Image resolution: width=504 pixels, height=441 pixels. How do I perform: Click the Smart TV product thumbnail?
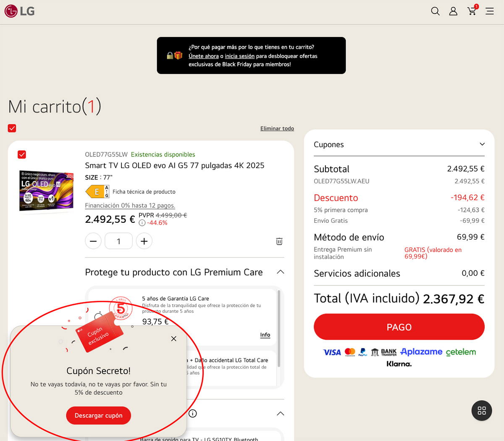[x=46, y=190]
